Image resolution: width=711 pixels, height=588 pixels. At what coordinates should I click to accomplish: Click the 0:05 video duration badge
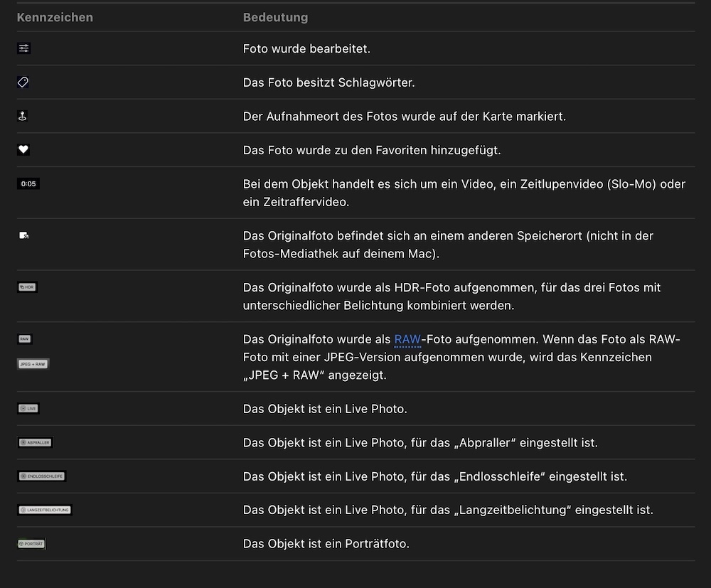pyautogui.click(x=28, y=183)
